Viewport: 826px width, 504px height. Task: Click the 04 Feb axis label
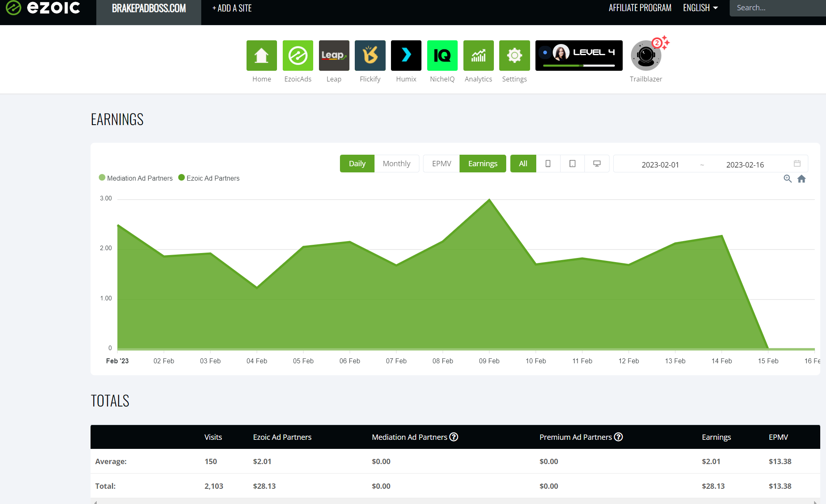(257, 361)
